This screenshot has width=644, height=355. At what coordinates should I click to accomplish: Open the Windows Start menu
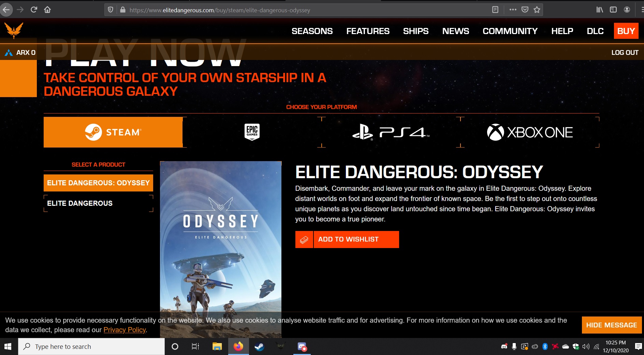point(8,346)
